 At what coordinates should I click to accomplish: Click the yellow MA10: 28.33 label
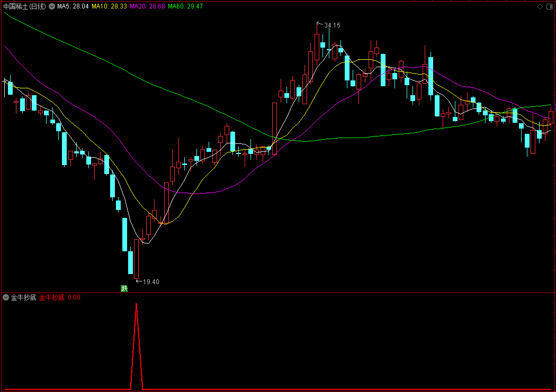tap(109, 6)
